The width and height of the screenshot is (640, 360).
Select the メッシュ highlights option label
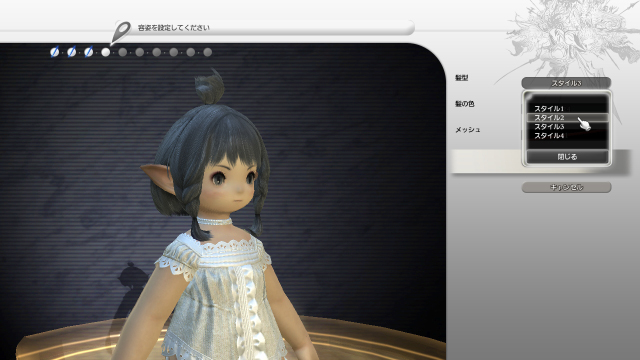click(468, 130)
